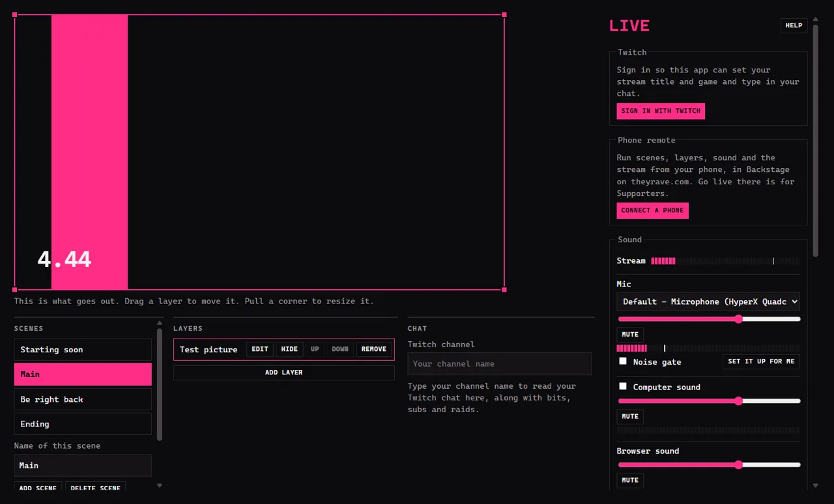Click the right sidebar scrollbar thumb
Screen dimensions: 834x504
[816, 140]
